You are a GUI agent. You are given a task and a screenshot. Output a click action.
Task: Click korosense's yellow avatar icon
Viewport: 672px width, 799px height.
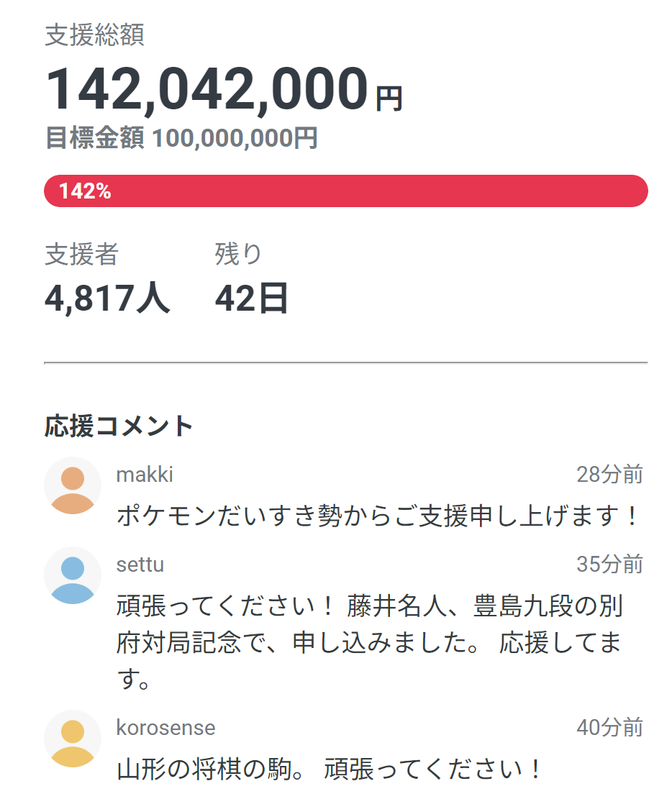73,739
